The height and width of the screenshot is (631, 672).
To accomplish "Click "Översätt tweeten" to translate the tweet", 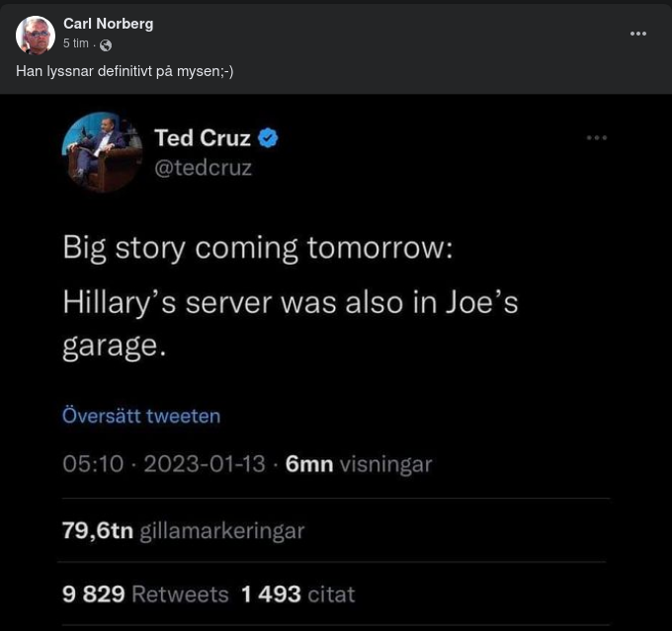I will coord(141,416).
